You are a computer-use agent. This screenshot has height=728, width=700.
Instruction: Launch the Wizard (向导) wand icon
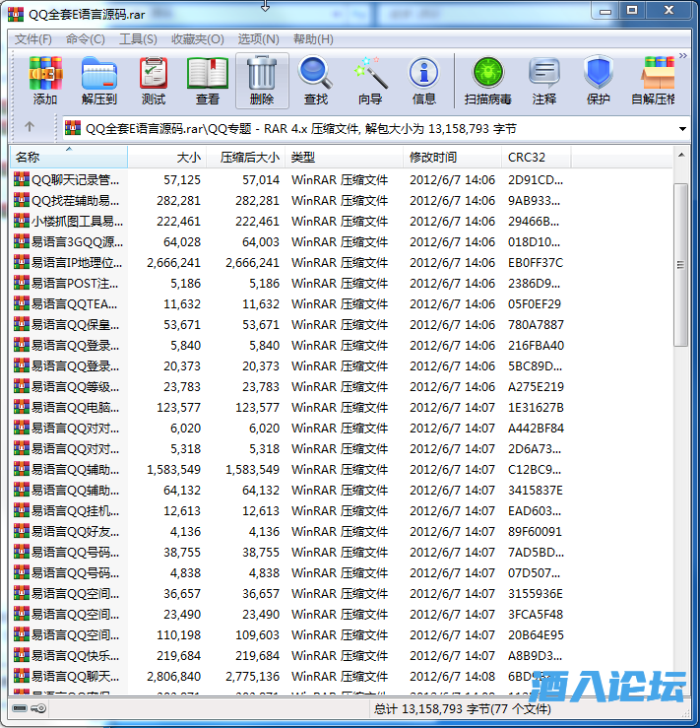tap(370, 81)
